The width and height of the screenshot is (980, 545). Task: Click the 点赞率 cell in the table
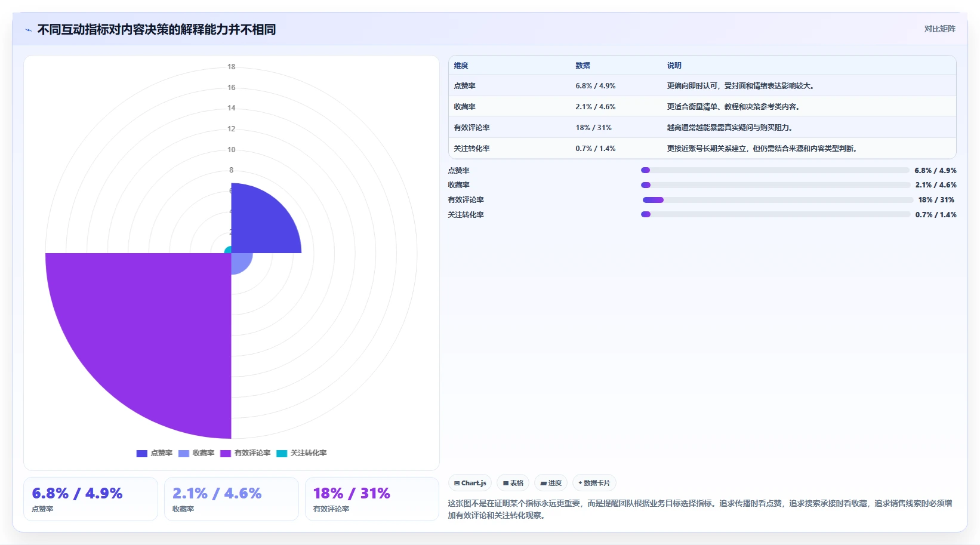click(x=464, y=86)
